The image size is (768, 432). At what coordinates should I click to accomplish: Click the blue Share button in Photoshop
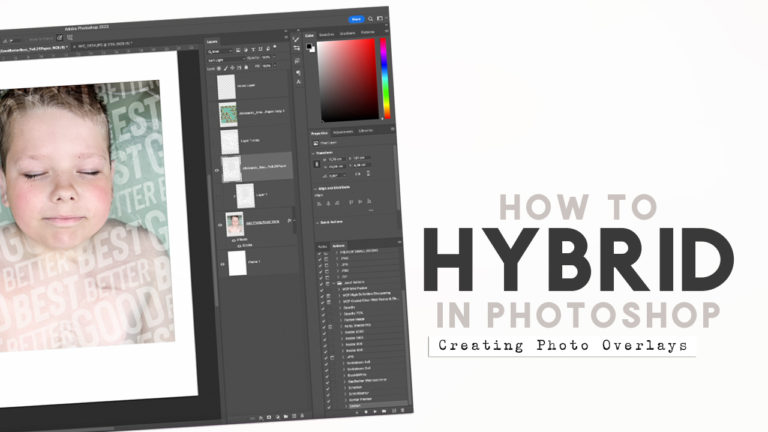(x=356, y=19)
